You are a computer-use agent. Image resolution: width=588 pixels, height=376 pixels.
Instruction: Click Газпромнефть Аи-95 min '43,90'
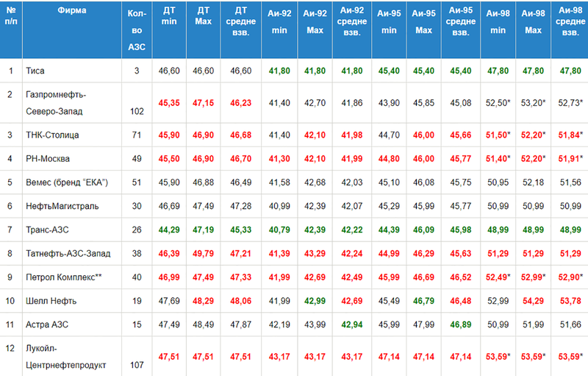click(389, 103)
